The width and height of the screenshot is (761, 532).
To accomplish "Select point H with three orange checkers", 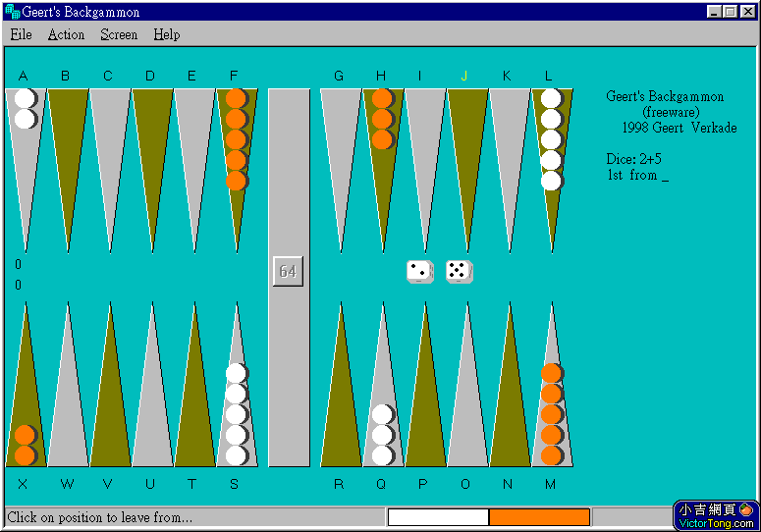I will click(x=383, y=171).
